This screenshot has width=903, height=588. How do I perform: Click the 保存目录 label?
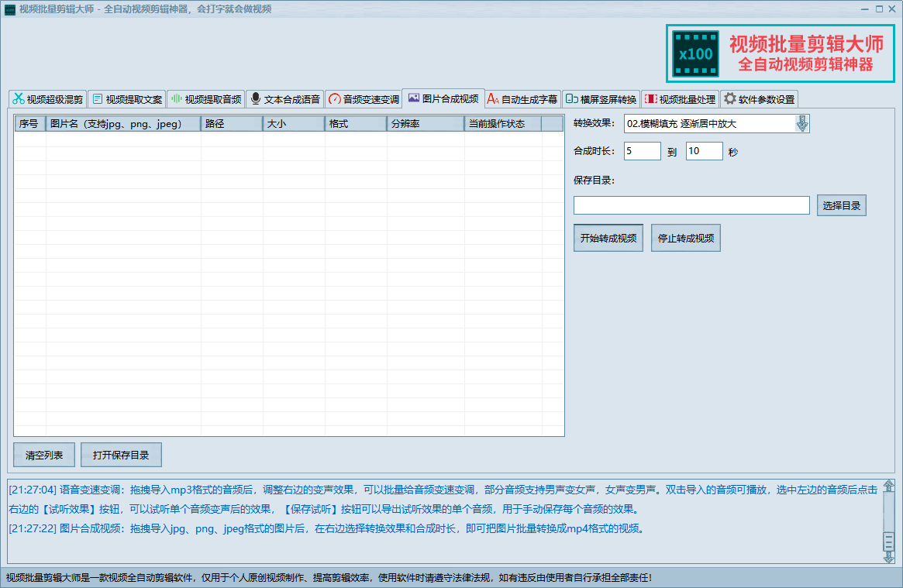point(594,180)
